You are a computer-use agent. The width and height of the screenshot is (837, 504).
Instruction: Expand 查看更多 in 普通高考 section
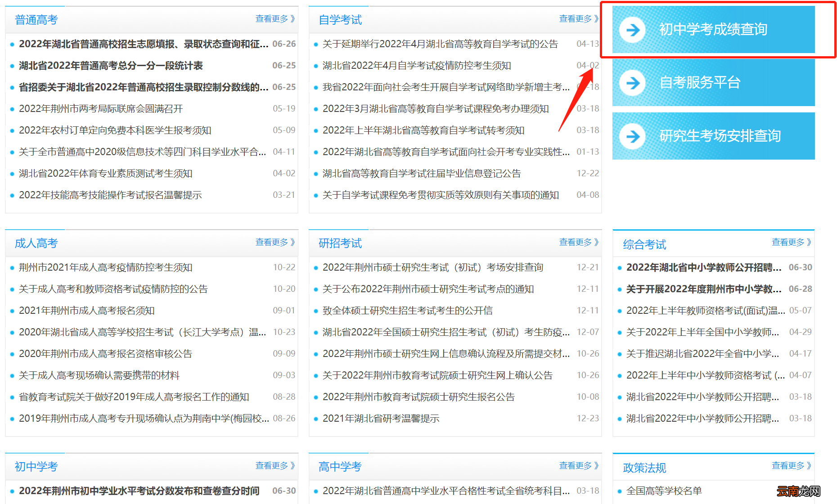coord(274,19)
